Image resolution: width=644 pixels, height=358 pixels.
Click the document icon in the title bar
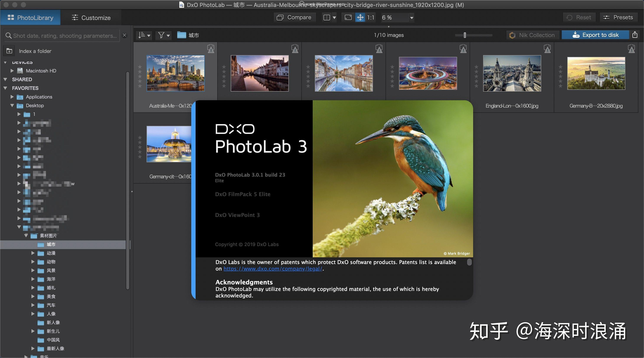[182, 5]
